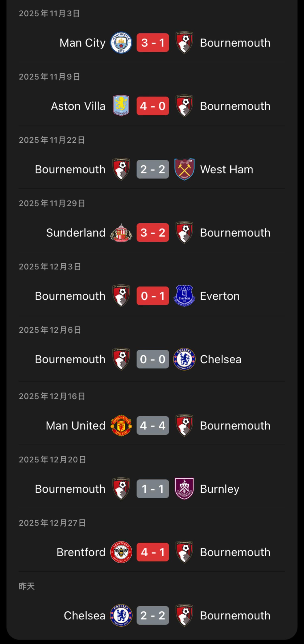The width and height of the screenshot is (304, 644).
Task: Open the 3 - 1 Man City score
Action: (x=153, y=43)
